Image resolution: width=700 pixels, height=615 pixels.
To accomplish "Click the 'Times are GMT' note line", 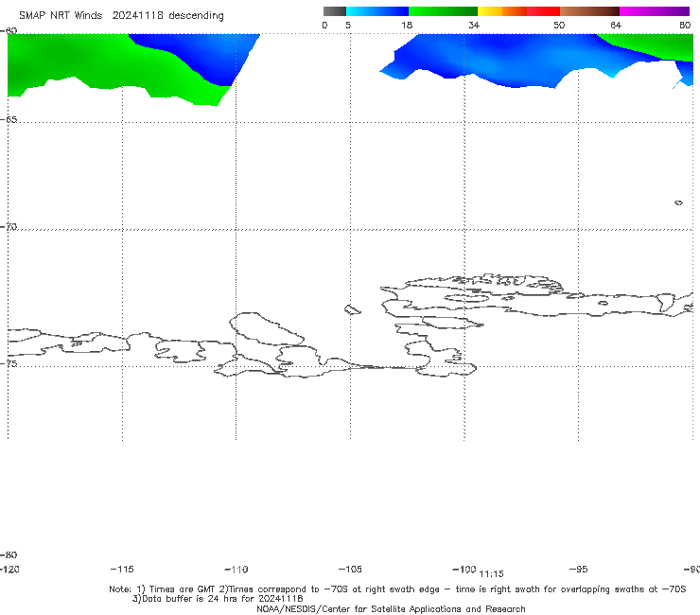I will (397, 589).
